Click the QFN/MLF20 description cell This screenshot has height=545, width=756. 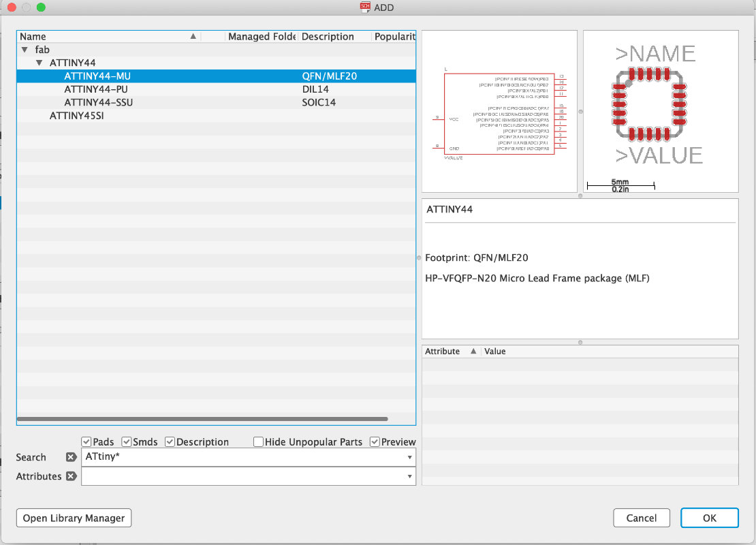(330, 76)
